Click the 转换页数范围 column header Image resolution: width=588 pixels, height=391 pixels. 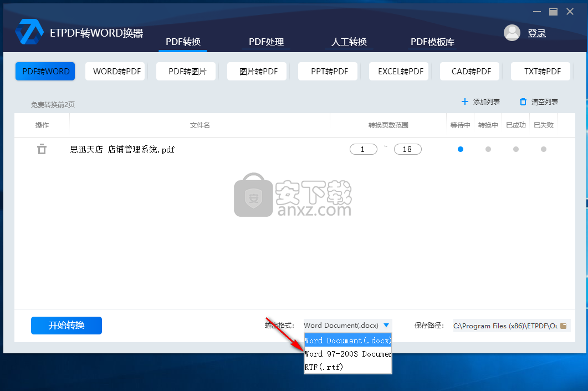pyautogui.click(x=388, y=125)
